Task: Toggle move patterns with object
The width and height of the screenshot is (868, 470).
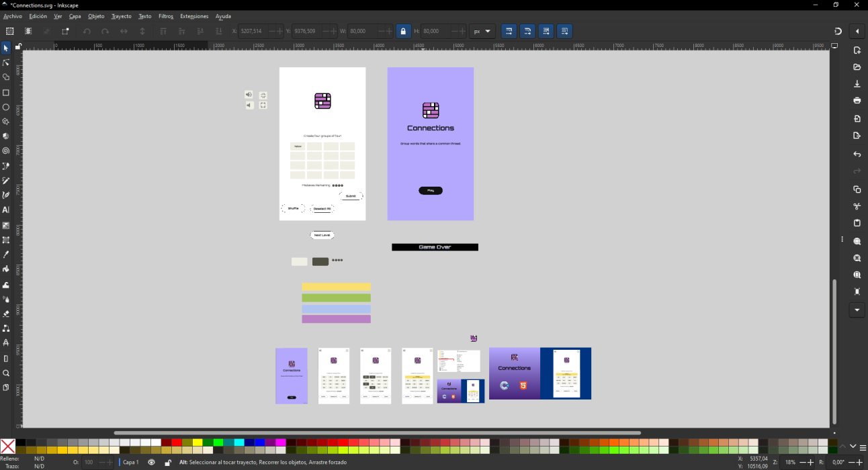Action: [564, 31]
